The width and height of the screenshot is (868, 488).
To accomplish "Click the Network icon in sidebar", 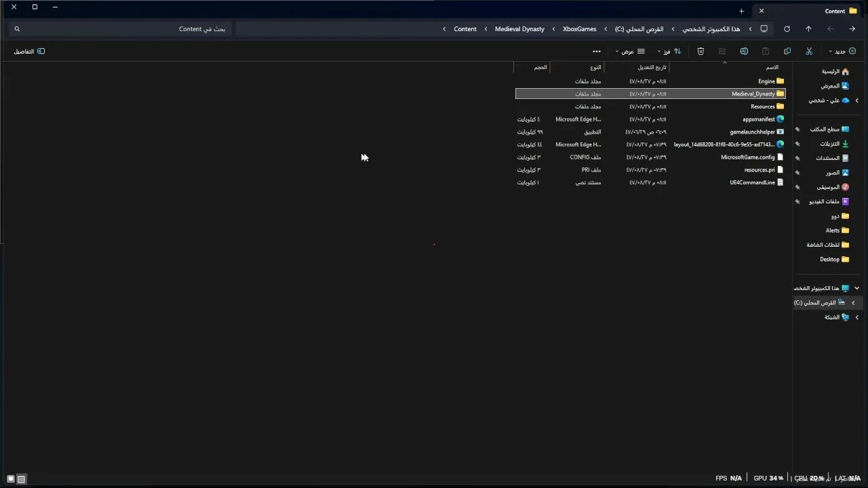I will pyautogui.click(x=845, y=317).
